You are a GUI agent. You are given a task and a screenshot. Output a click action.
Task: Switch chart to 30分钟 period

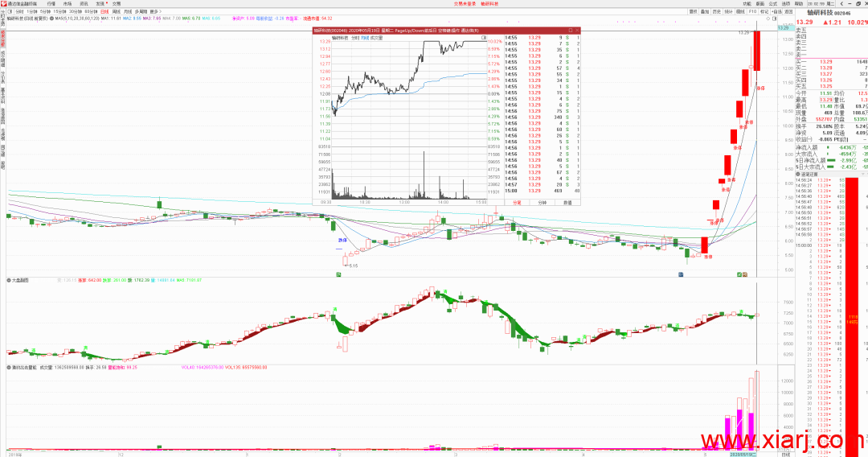(x=75, y=11)
